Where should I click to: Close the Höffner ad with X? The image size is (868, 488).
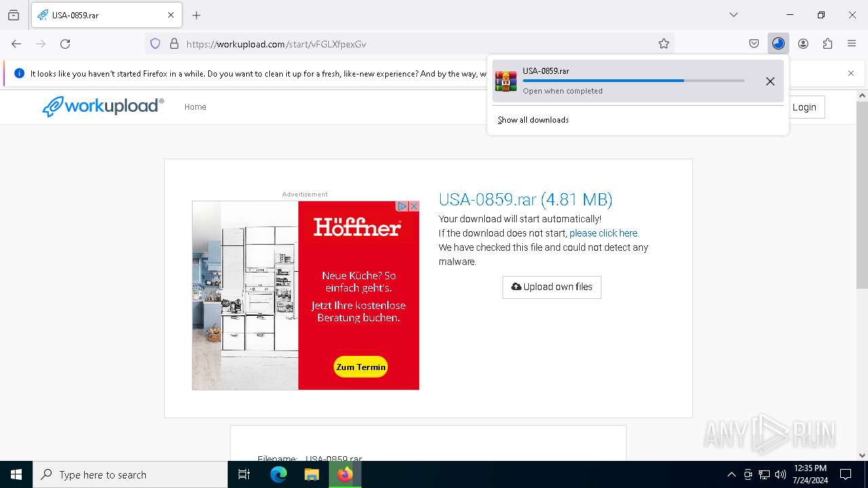(x=414, y=206)
